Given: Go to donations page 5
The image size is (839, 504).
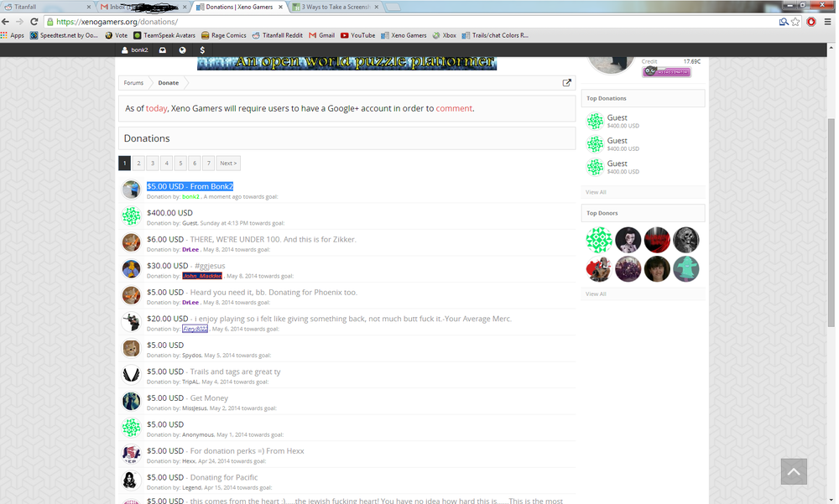Looking at the screenshot, I should [181, 164].
